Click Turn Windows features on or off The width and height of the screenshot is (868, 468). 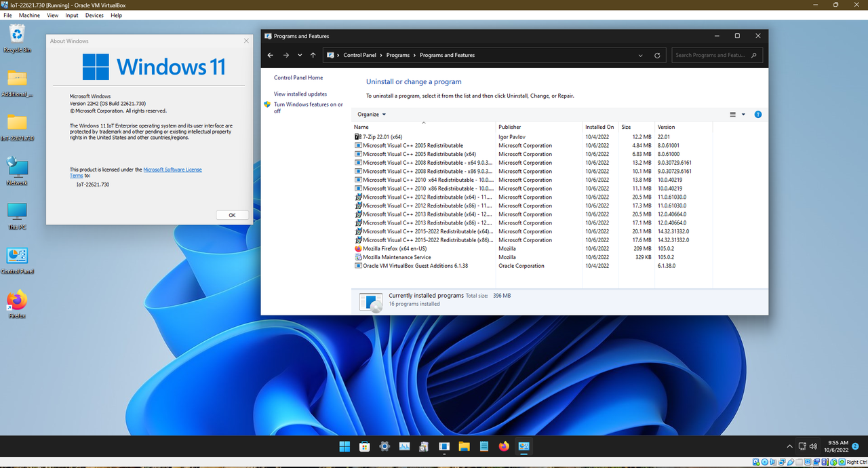pos(309,108)
